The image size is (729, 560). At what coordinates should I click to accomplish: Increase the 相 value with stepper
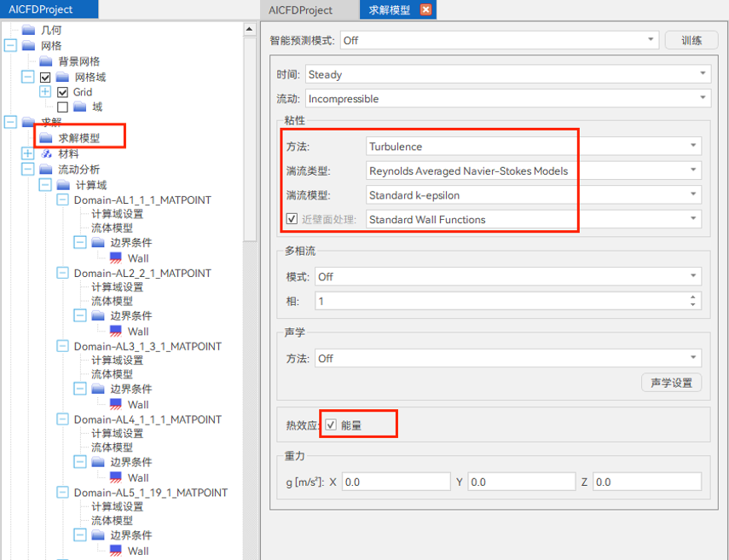click(x=692, y=297)
